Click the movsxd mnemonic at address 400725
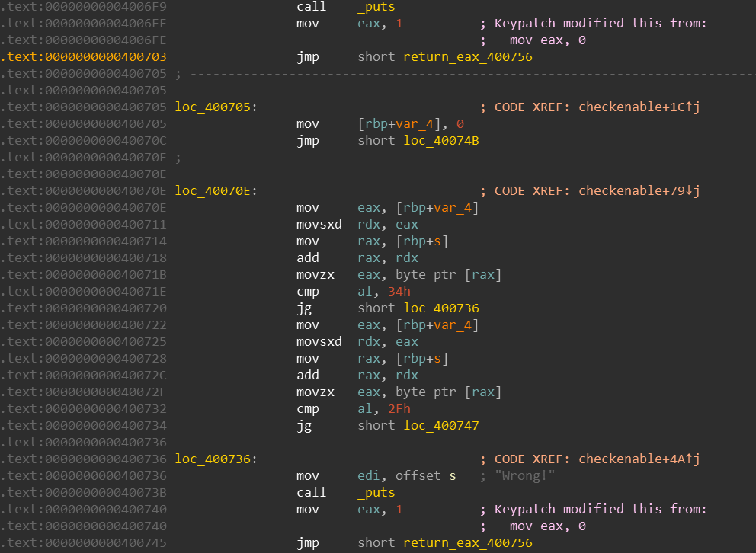The image size is (756, 553). (319, 341)
